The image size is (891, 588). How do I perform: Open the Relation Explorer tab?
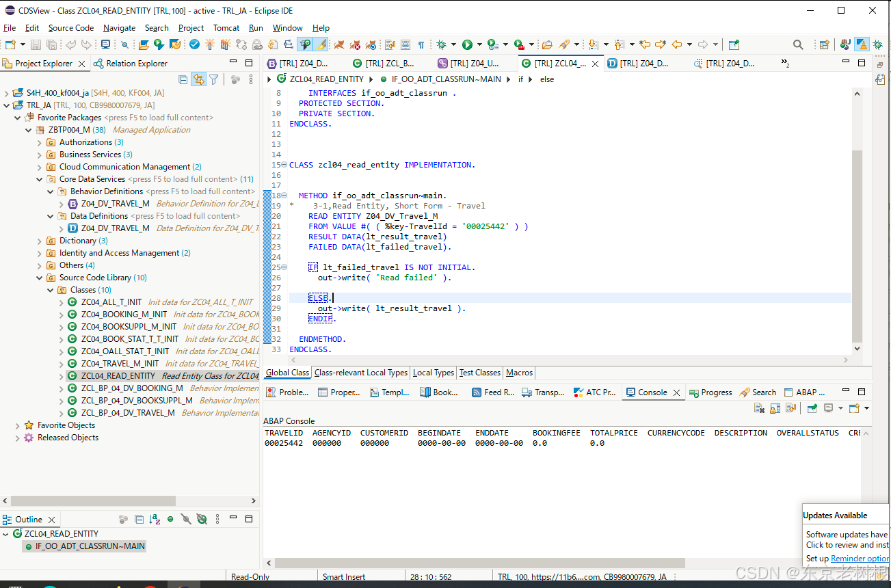point(131,64)
